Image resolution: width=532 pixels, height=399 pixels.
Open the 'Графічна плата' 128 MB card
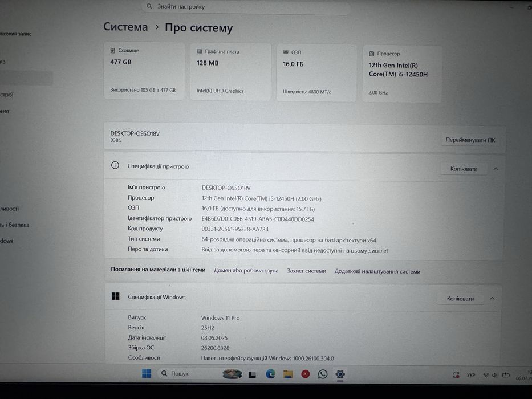click(230, 72)
